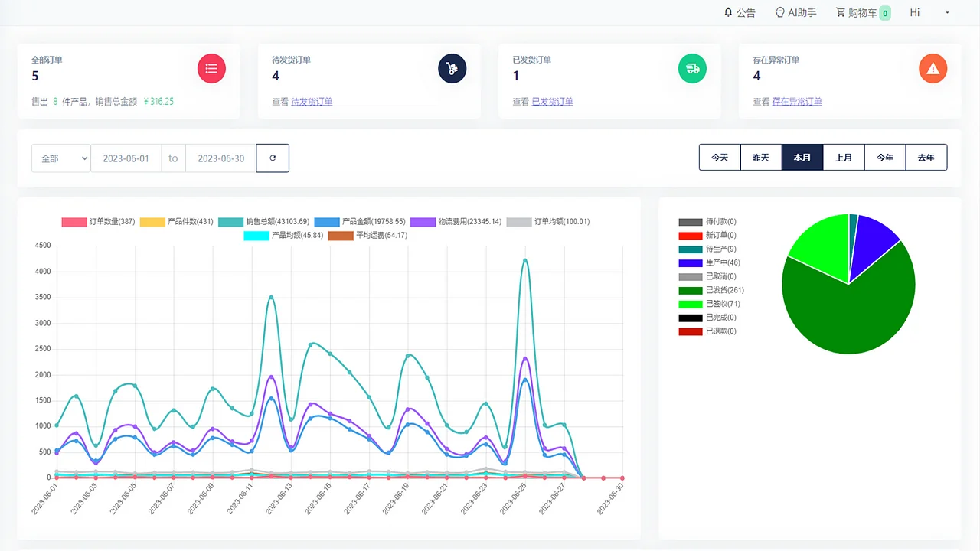Screen dimensions: 980x551
Task: Click the end date 2023-06-30 field
Action: point(220,158)
